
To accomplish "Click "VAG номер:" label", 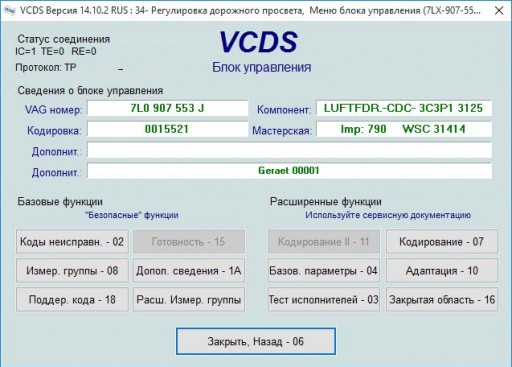I will click(53, 110).
